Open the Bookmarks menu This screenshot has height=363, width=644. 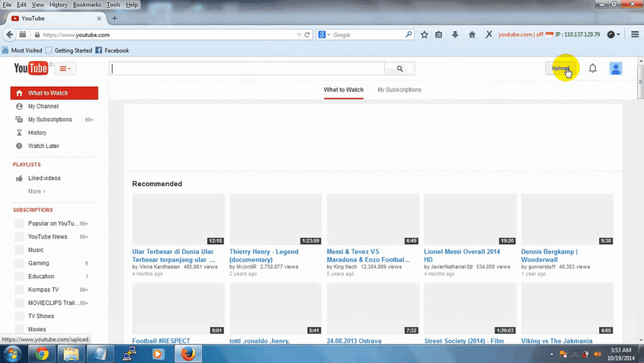click(x=87, y=5)
